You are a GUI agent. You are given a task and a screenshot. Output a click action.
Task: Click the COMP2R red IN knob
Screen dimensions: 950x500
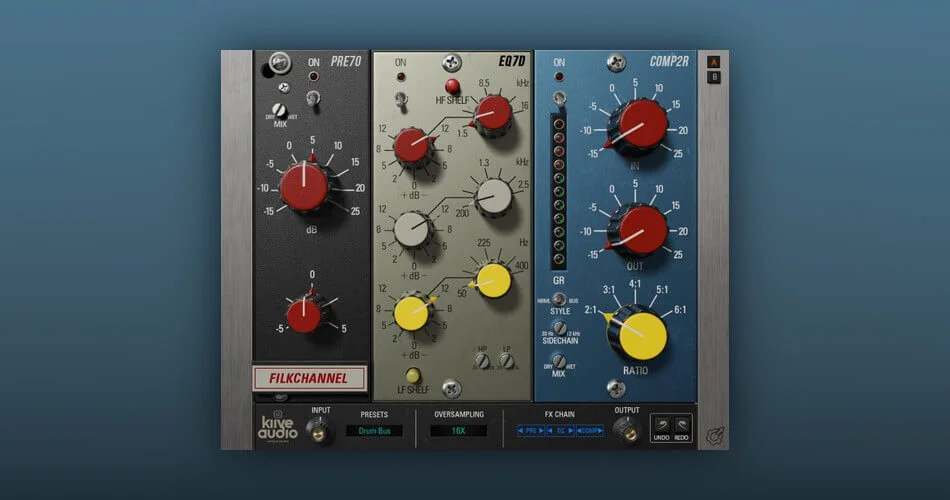point(637,126)
